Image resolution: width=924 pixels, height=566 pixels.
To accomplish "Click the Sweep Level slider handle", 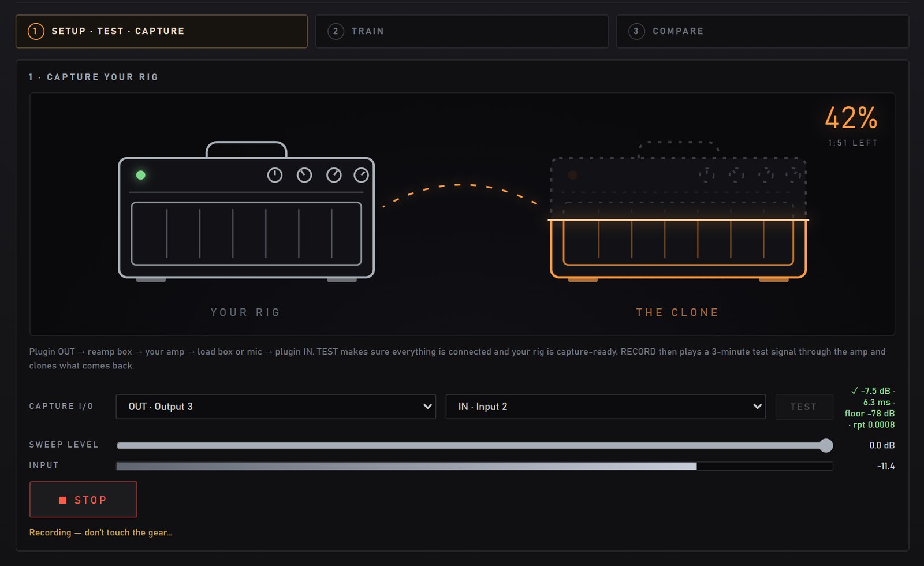I will click(826, 445).
